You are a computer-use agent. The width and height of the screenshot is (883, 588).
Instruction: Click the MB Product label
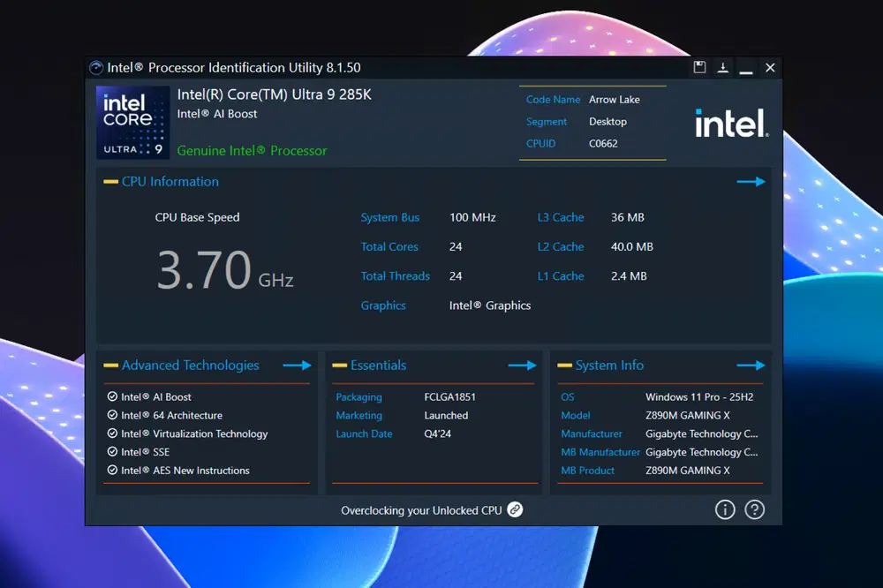point(587,471)
